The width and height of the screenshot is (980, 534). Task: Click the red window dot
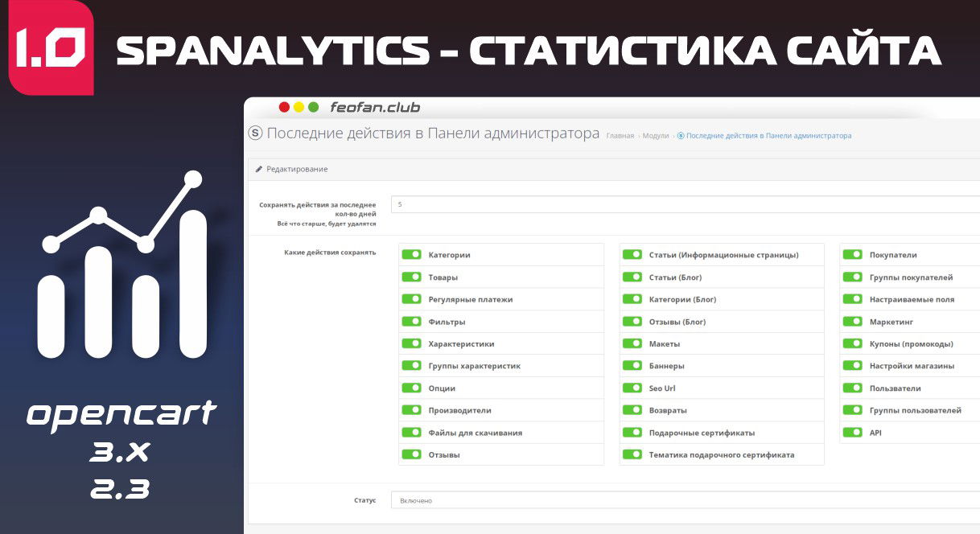click(x=284, y=107)
